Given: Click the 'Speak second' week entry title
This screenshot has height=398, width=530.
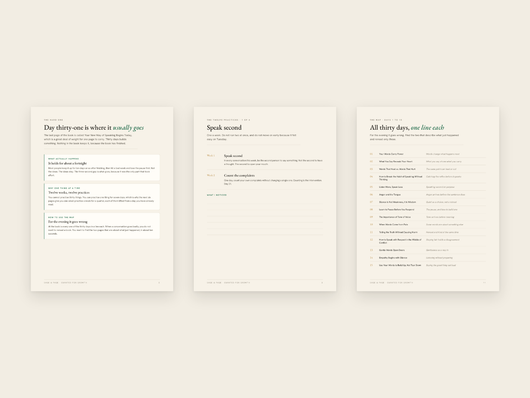Looking at the screenshot, I should pyautogui.click(x=233, y=156).
